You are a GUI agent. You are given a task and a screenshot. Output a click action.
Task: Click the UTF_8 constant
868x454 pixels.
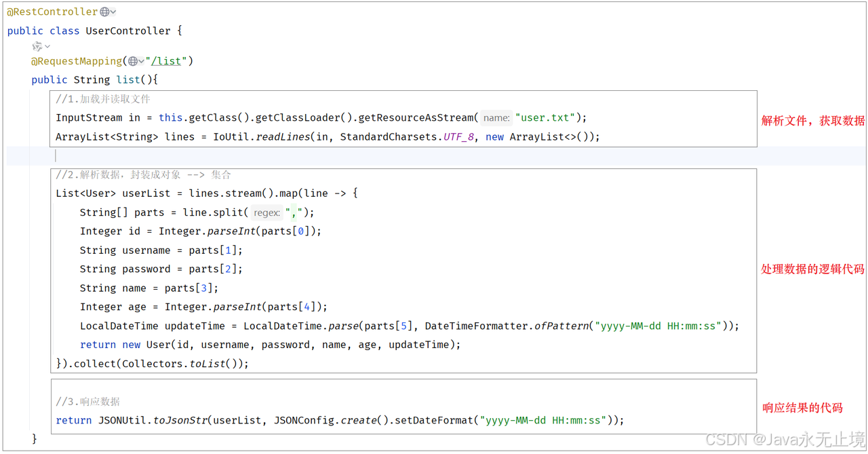pos(459,136)
